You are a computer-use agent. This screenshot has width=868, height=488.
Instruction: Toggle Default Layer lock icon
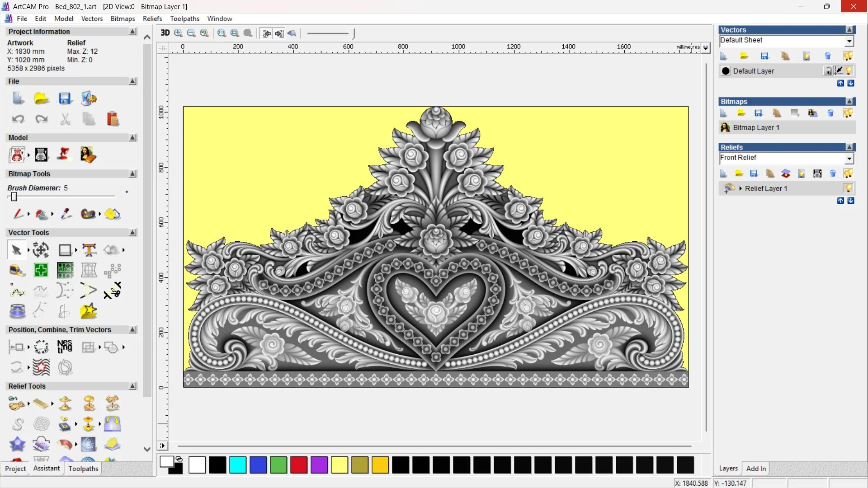(x=828, y=71)
